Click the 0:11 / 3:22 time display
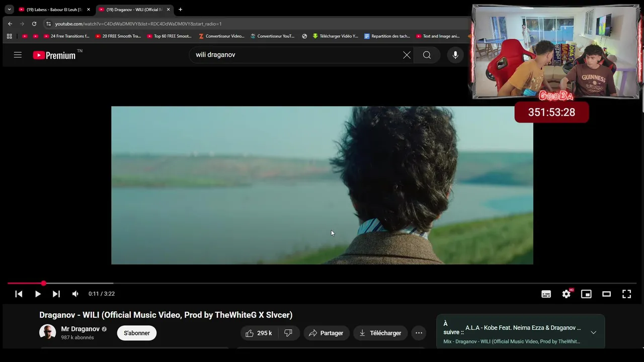Screen dimensions: 644x362 pos(102,294)
